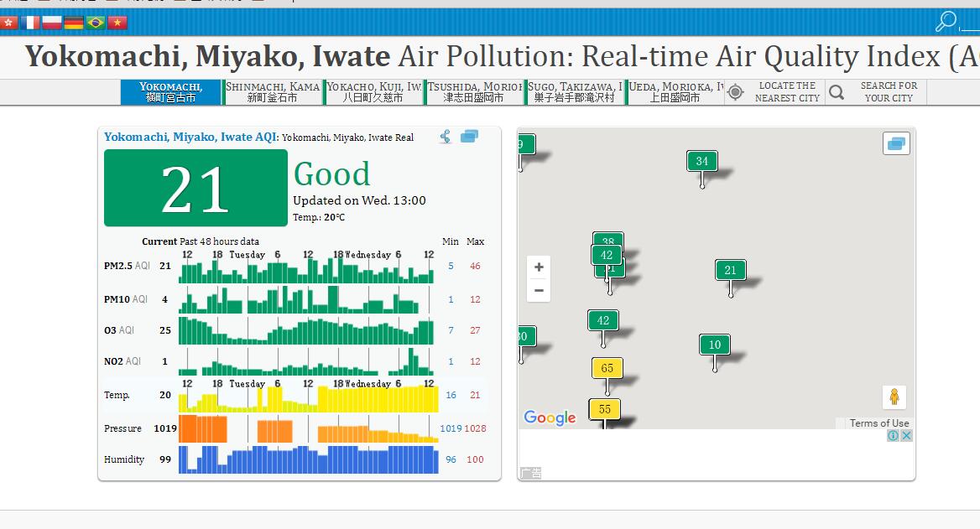Open the Tsushida, Morioka city tab
Screen dimensions: 980x529
coord(474,92)
